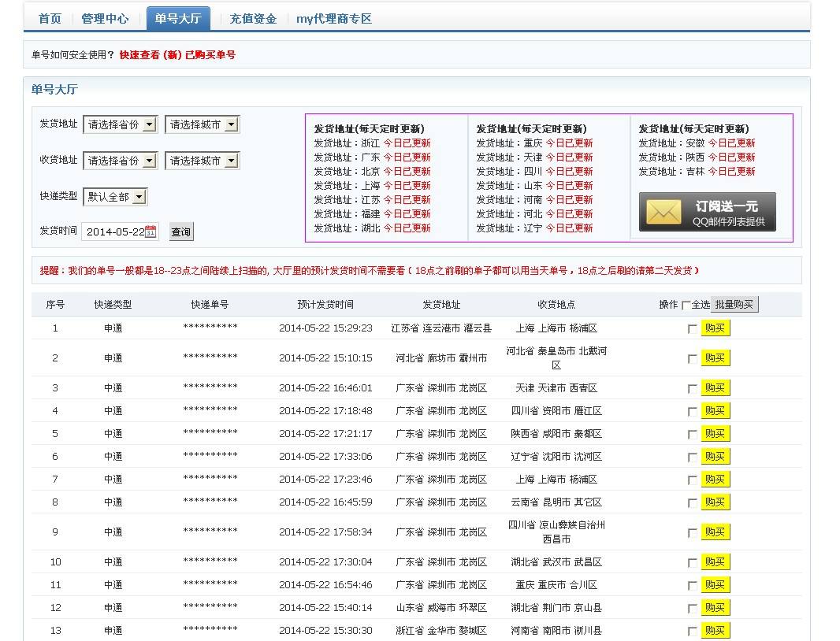This screenshot has width=840, height=641.
Task: Check the checkbox for row 13
Action: pos(692,632)
